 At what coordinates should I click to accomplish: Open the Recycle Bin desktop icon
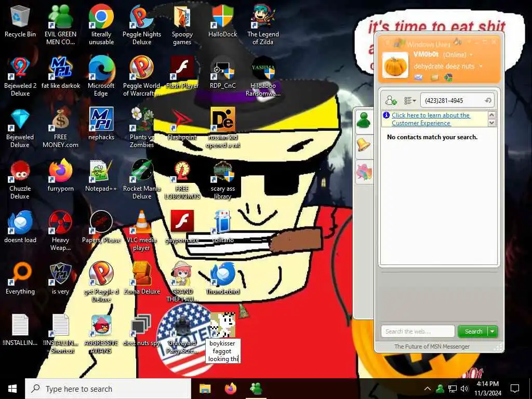pyautogui.click(x=20, y=21)
